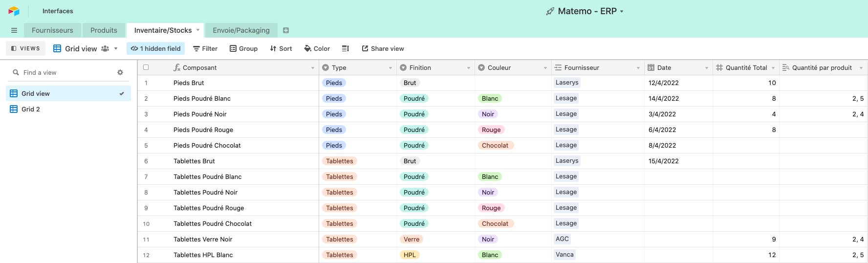The width and height of the screenshot is (868, 263).
Task: Expand the Finition column menu arrow
Action: click(469, 68)
